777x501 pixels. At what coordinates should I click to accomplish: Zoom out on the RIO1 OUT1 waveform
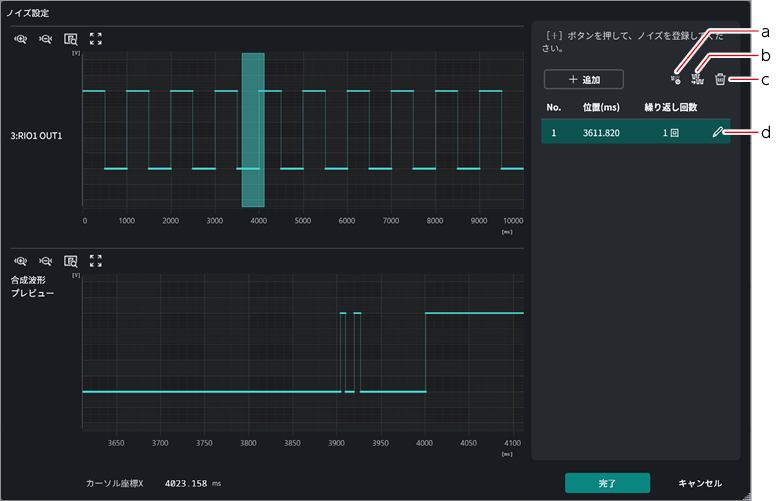[46, 39]
